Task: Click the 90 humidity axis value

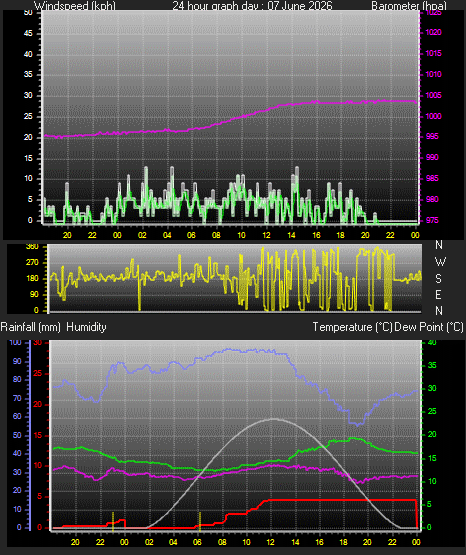Action: pyautogui.click(x=17, y=361)
